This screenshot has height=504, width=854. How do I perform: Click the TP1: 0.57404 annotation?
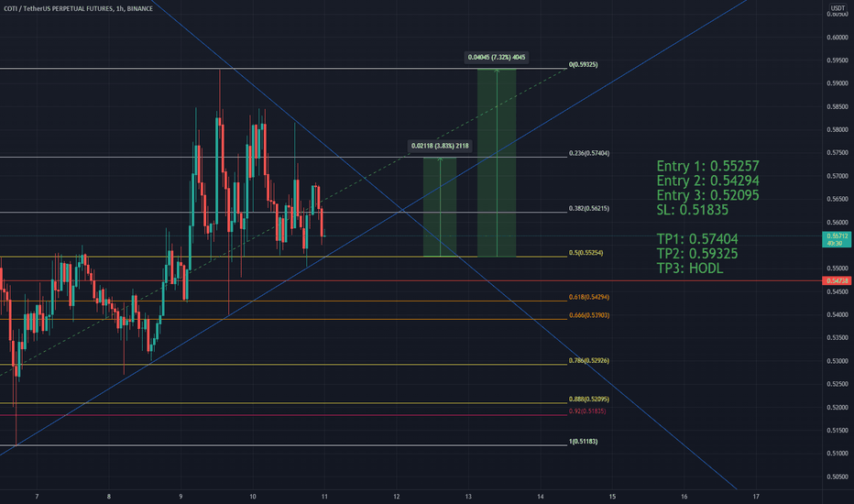(697, 239)
